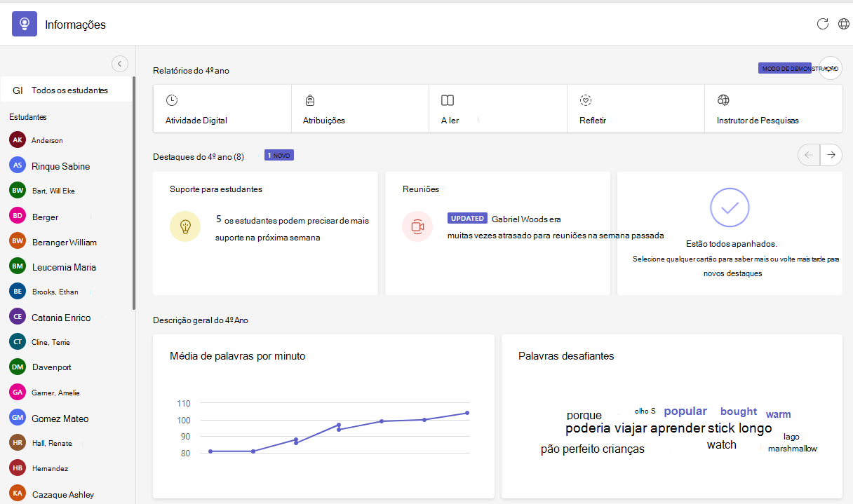Select the BD avatar for Berger
Screen dimensions: 853x504
coord(18,216)
